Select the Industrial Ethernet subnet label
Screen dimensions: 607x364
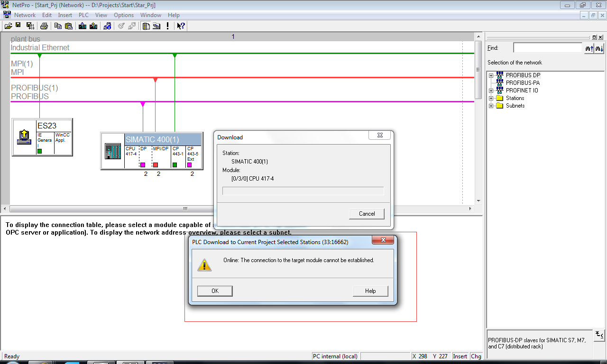click(40, 47)
